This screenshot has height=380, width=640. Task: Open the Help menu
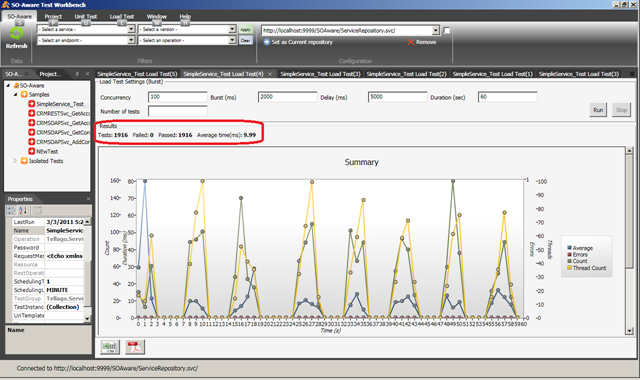tap(185, 16)
